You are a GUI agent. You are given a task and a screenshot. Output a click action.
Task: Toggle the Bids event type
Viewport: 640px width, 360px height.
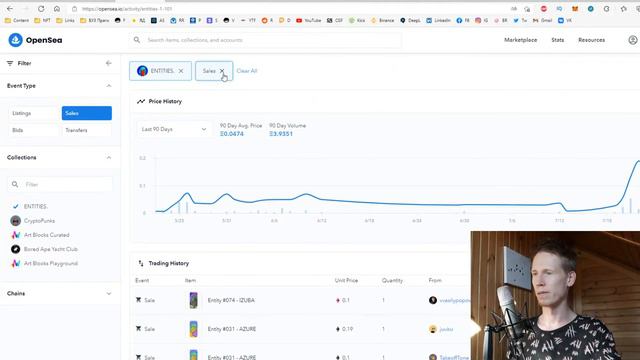click(33, 130)
